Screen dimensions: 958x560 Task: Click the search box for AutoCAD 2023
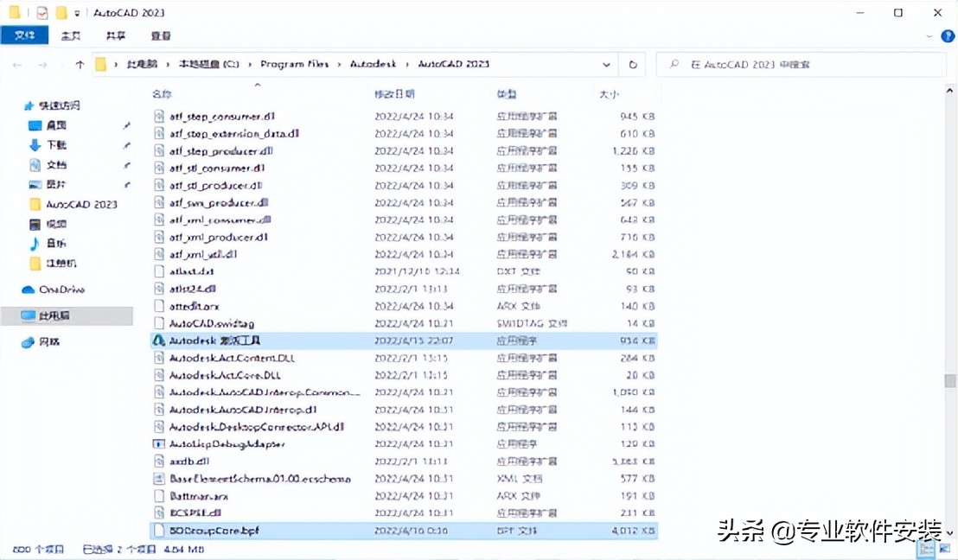point(801,64)
